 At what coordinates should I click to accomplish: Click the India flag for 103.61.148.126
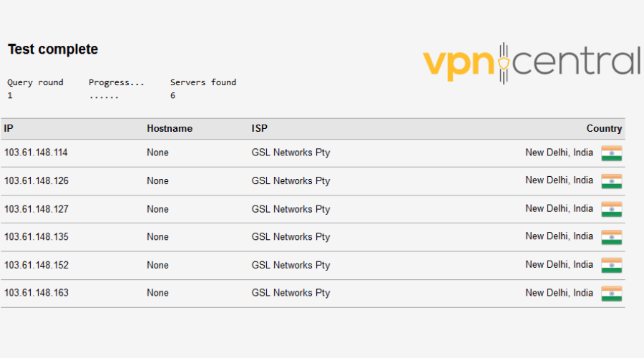click(x=612, y=181)
